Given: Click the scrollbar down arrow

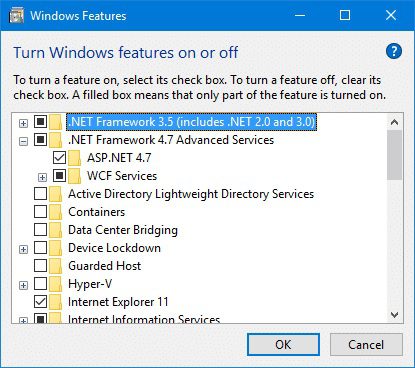Looking at the screenshot, I should (x=395, y=315).
